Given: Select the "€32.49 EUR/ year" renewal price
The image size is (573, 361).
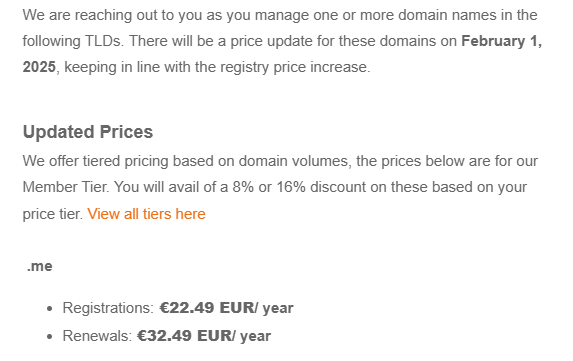Looking at the screenshot, I should click(x=204, y=336).
